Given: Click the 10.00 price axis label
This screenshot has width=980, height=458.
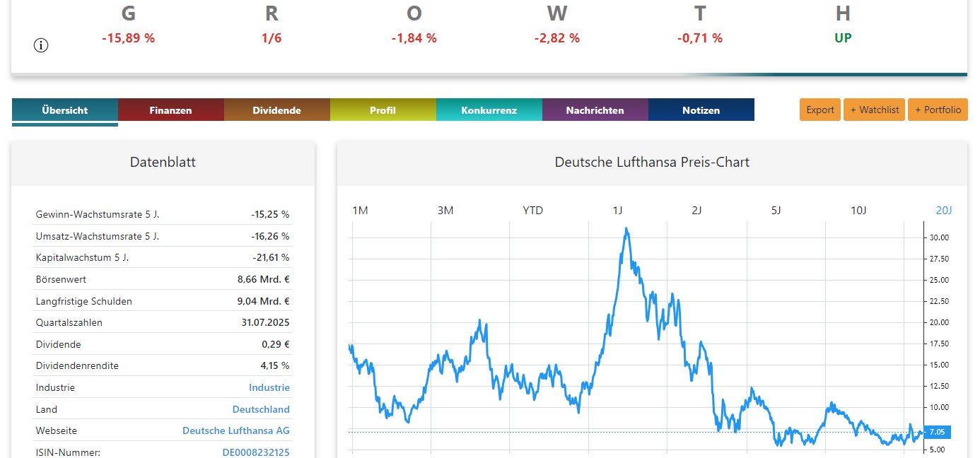Looking at the screenshot, I should pos(939,407).
